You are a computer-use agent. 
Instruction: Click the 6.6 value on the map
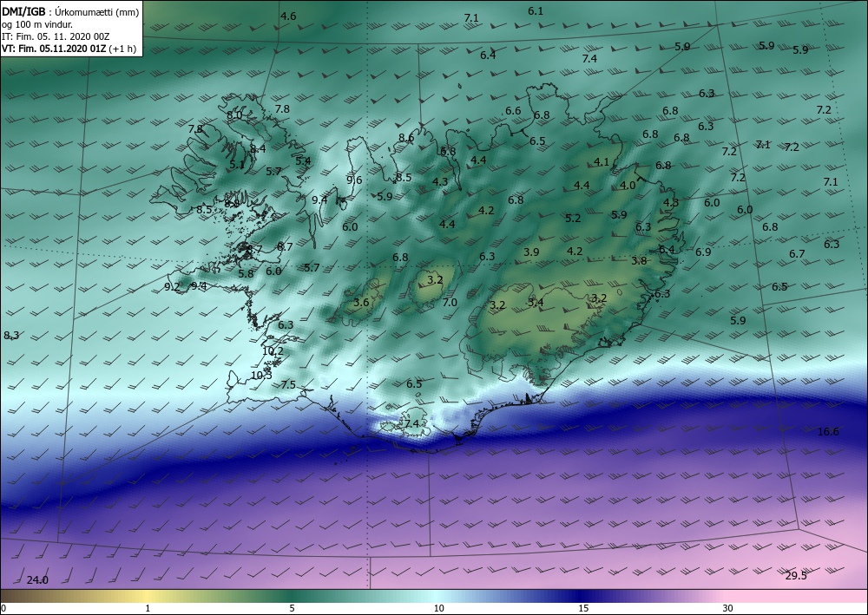tap(513, 111)
